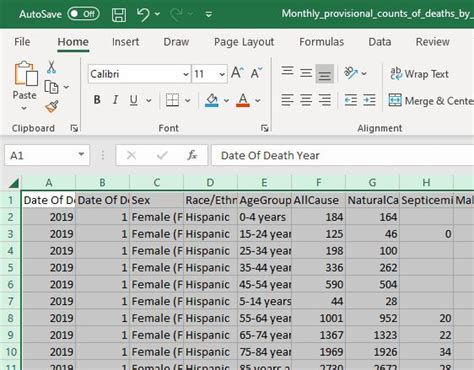This screenshot has height=370, width=474.
Task: Apply the red font color swatch
Action: pyautogui.click(x=243, y=100)
